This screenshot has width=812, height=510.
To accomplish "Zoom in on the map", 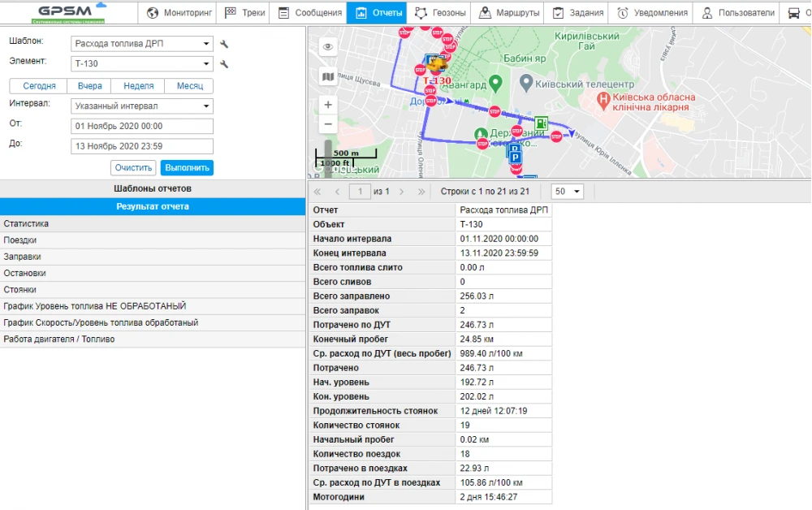I will pos(328,105).
